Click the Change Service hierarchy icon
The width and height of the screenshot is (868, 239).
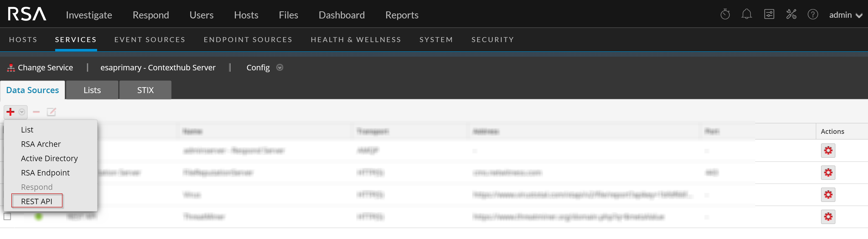11,68
